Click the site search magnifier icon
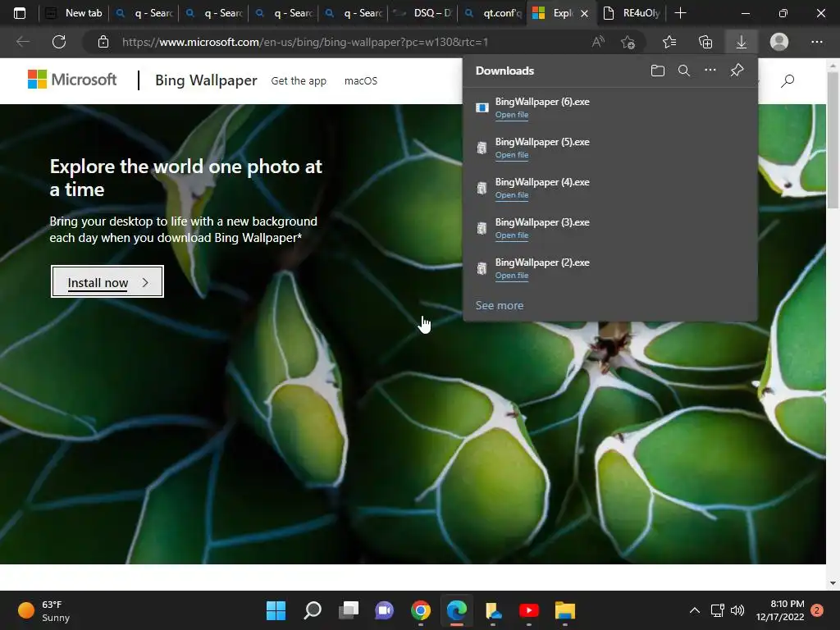Viewport: 840px width, 630px height. pyautogui.click(x=787, y=81)
